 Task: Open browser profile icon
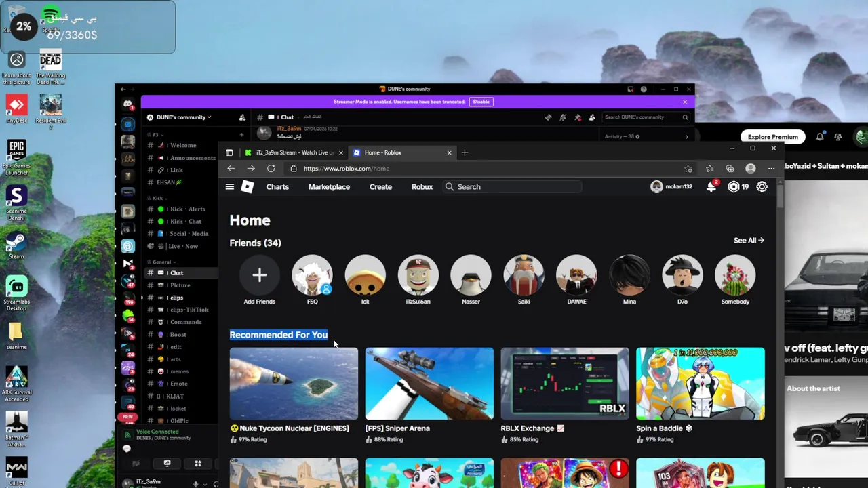pos(751,169)
